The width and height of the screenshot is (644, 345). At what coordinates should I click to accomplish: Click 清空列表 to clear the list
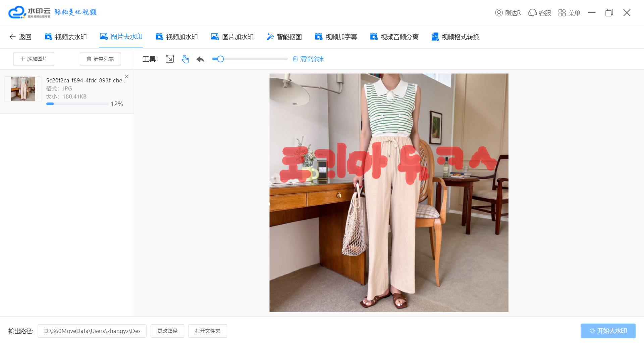[x=100, y=59]
